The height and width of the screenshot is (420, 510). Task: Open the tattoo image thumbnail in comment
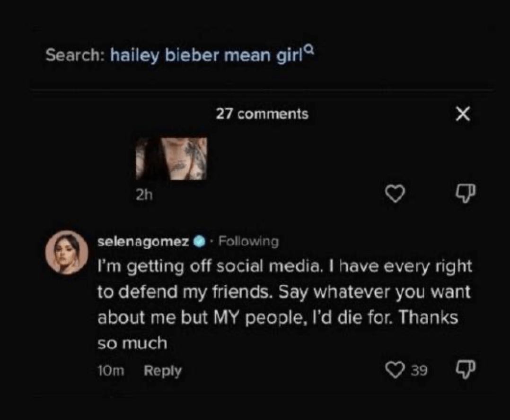(171, 159)
